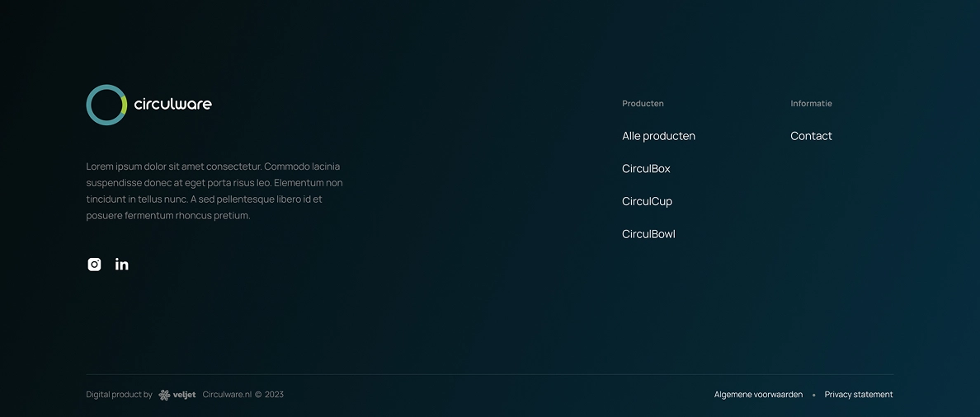Click the Circulware circular logo icon
The image size is (980, 417).
[106, 105]
